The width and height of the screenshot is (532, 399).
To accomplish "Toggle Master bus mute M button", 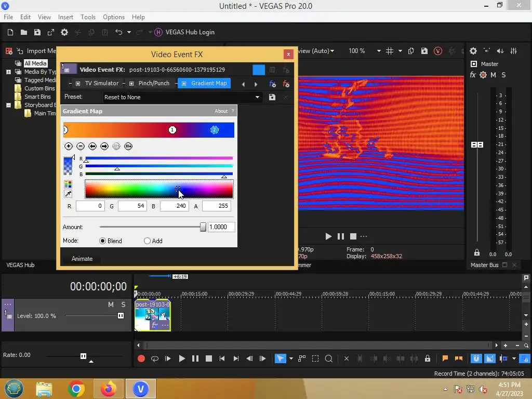I will click(494, 75).
